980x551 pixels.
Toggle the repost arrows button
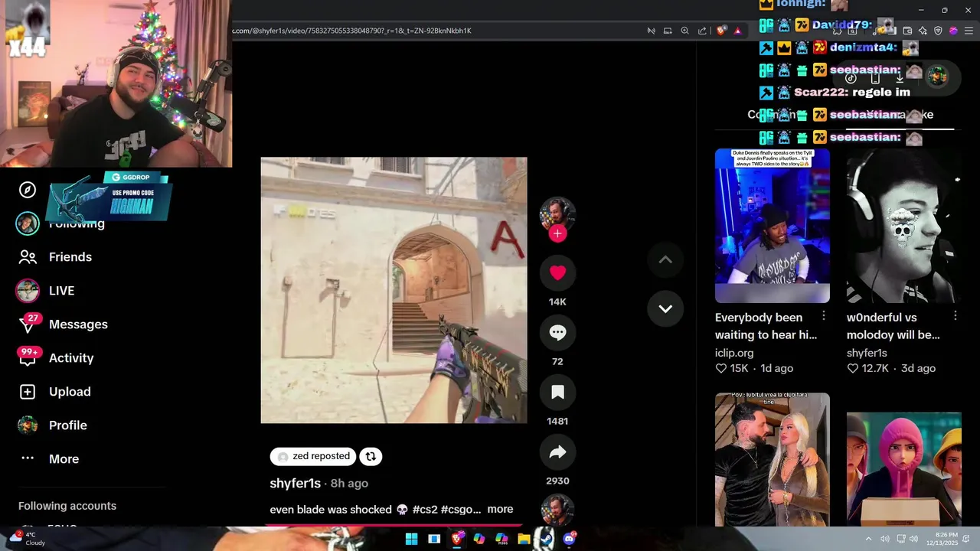(x=371, y=456)
